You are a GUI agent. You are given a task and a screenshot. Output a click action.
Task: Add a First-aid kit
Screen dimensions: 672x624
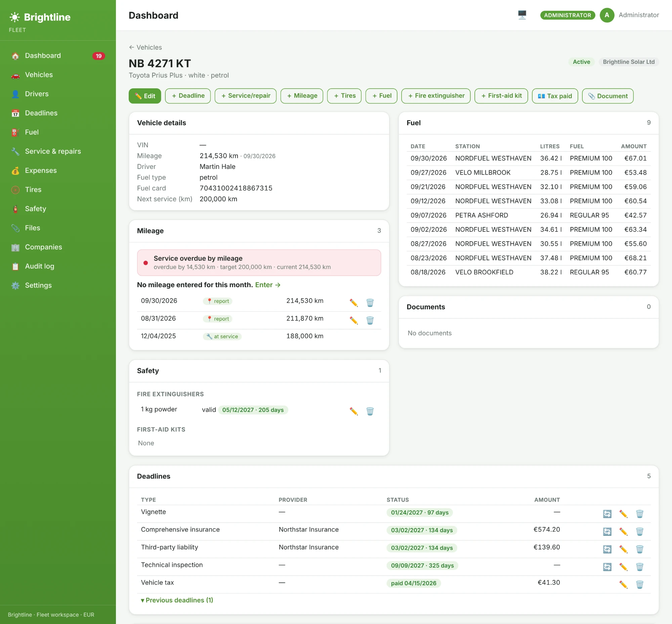(501, 96)
